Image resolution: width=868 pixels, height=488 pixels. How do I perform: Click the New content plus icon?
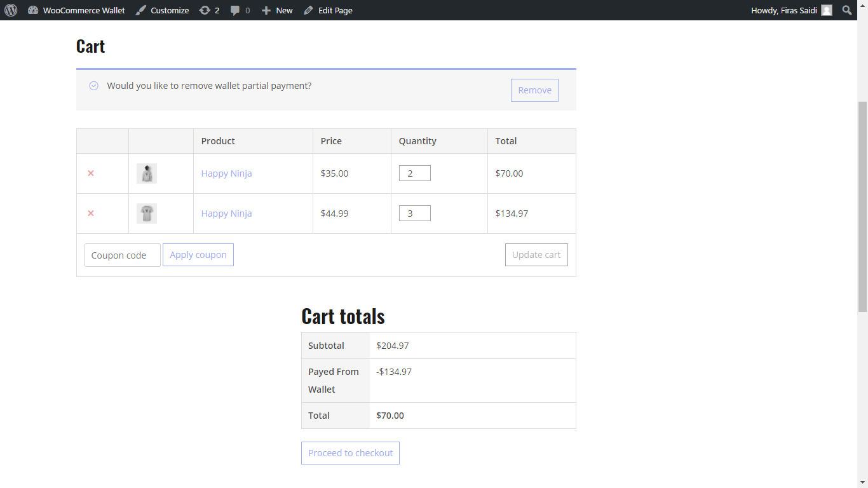coord(266,10)
